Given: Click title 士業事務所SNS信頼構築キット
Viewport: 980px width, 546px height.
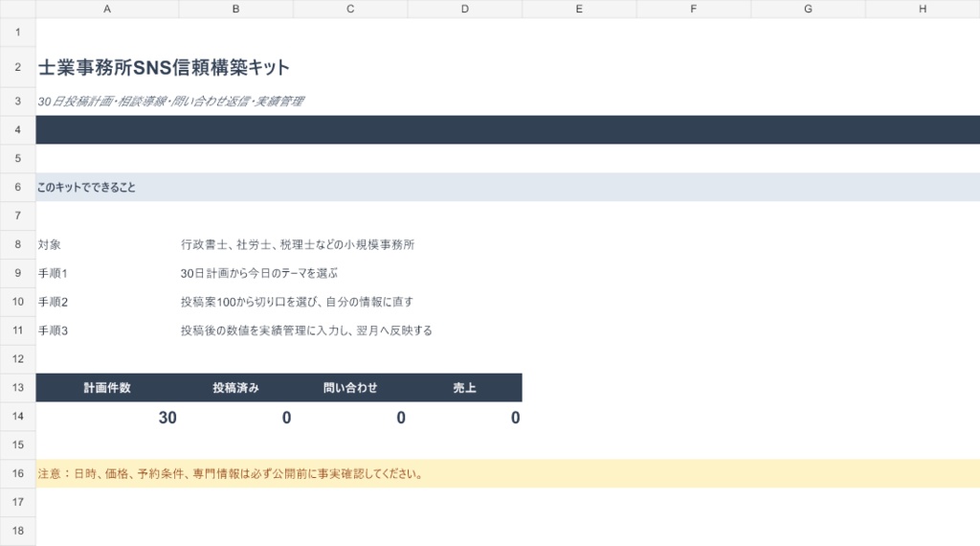Looking at the screenshot, I should tap(164, 68).
